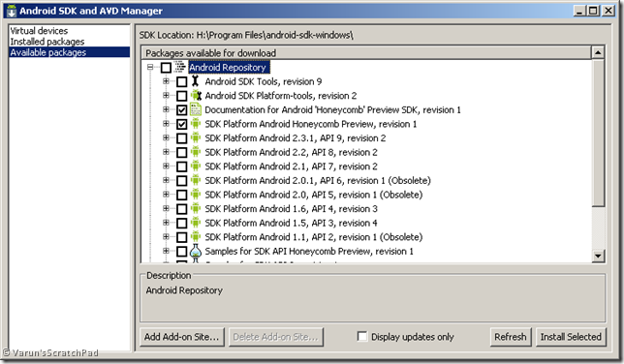624x364 pixels.
Task: Uncheck Documentation for Android Honeycomb Preview SDK
Action: (181, 110)
